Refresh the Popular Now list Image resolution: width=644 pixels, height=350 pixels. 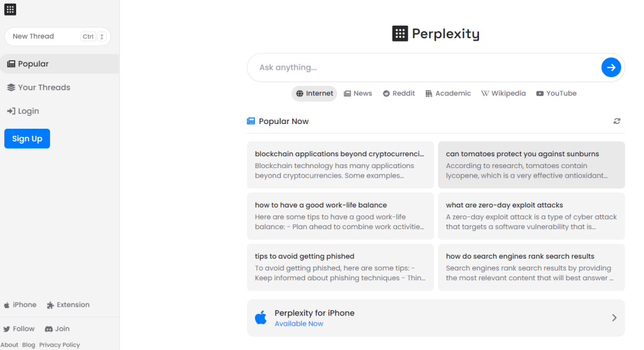coord(617,121)
